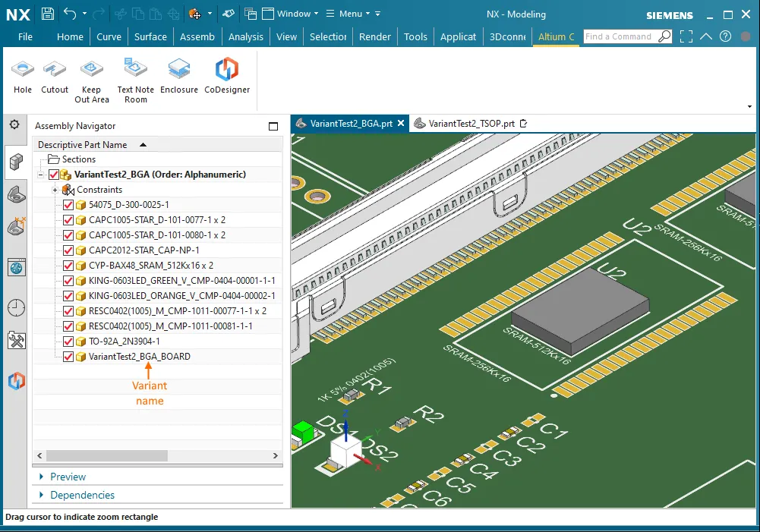
Task: Click the Sections folder icon
Action: tap(54, 159)
